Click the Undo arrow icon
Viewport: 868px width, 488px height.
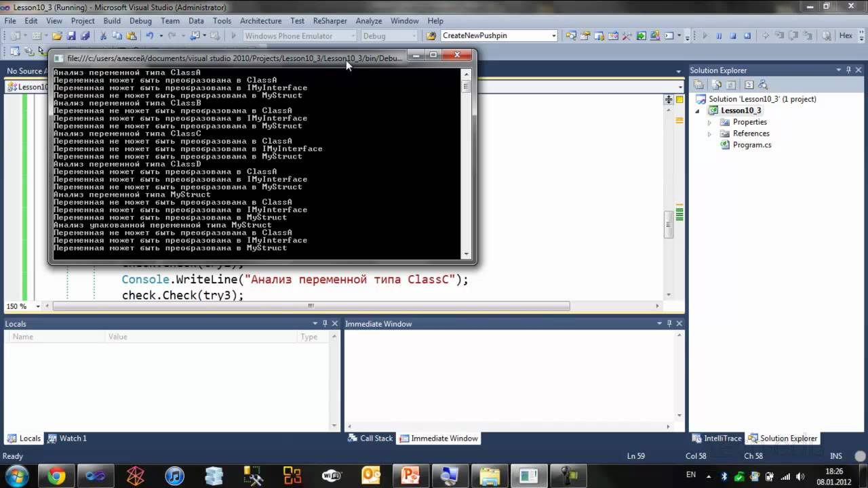[149, 36]
